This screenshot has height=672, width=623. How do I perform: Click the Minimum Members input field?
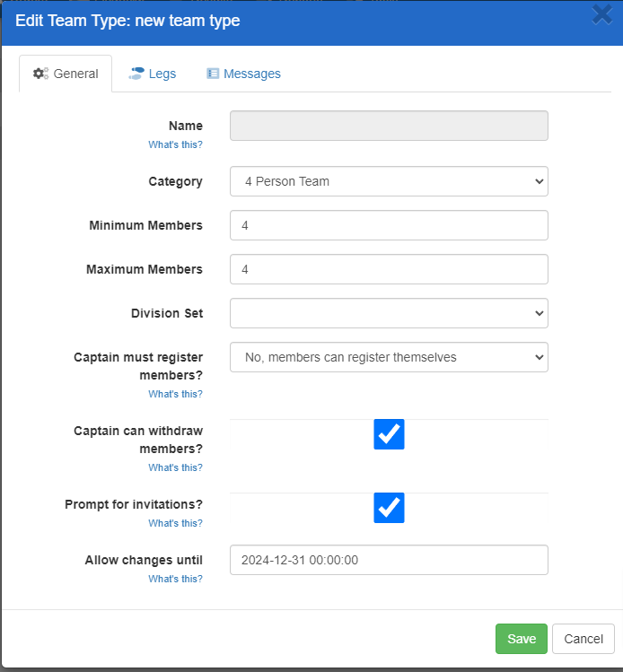pos(389,225)
